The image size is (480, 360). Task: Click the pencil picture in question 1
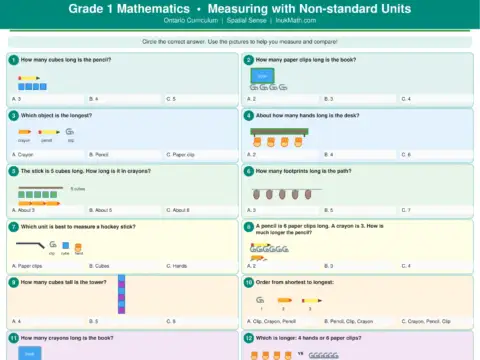[x=29, y=78]
